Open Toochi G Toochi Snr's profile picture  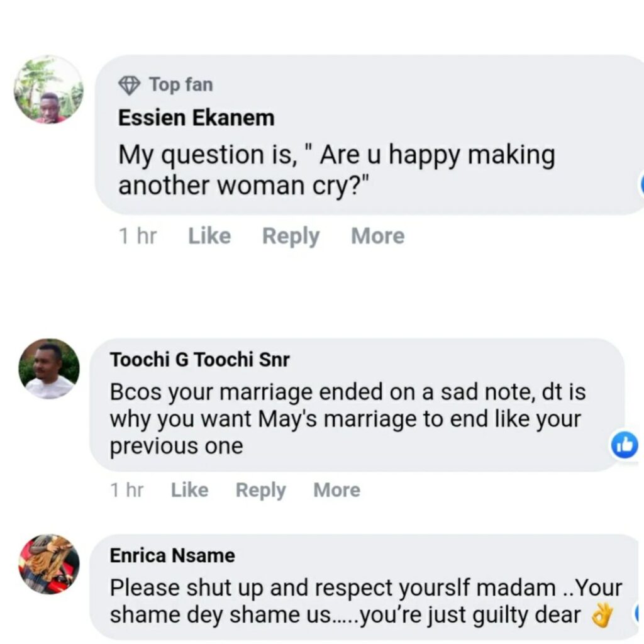pyautogui.click(x=49, y=369)
